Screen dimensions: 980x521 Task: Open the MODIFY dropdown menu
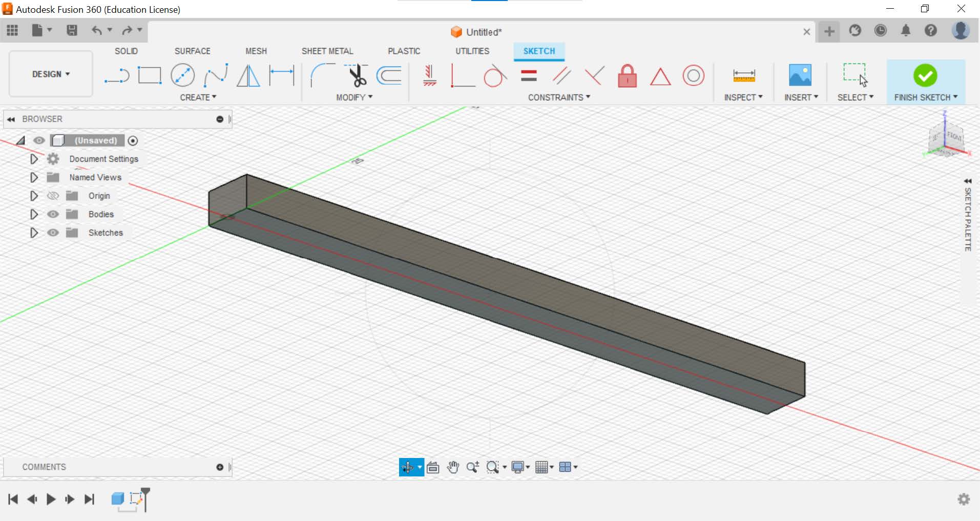tap(355, 97)
